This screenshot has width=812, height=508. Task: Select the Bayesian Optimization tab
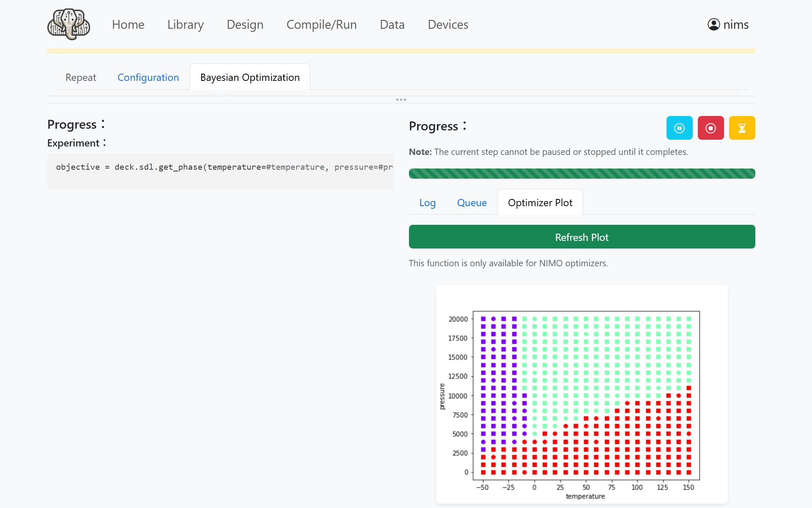(250, 77)
